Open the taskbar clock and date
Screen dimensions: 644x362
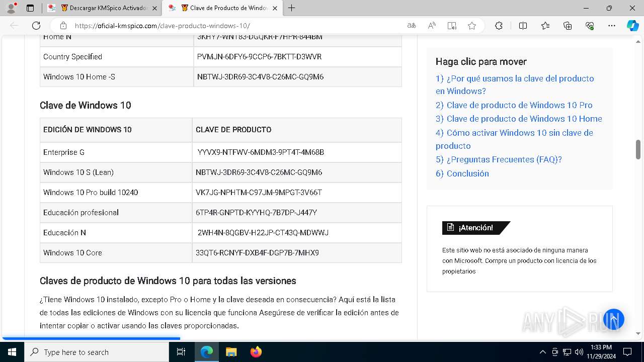601,352
